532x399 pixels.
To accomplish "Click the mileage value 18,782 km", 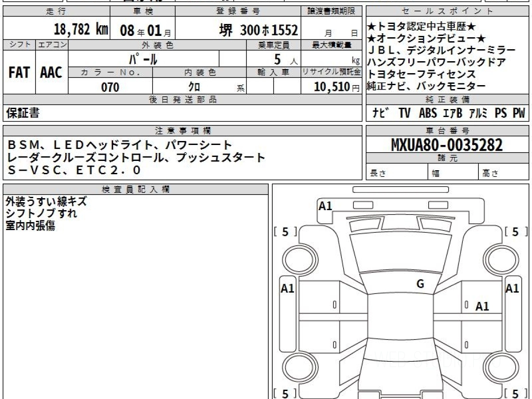I will click(x=81, y=30).
